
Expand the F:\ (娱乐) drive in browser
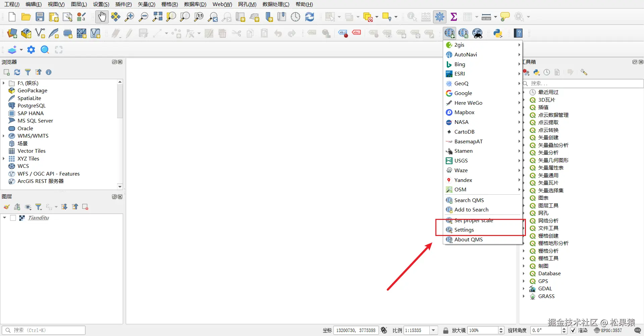[4, 83]
